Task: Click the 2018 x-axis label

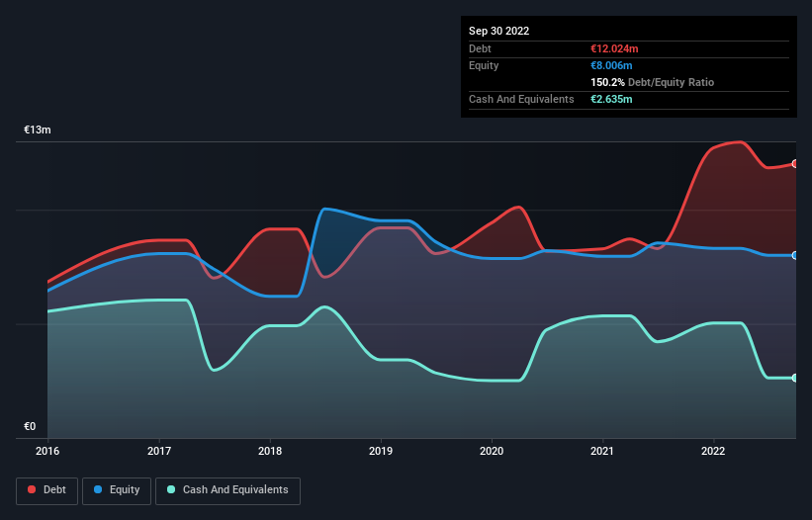Action: point(270,451)
